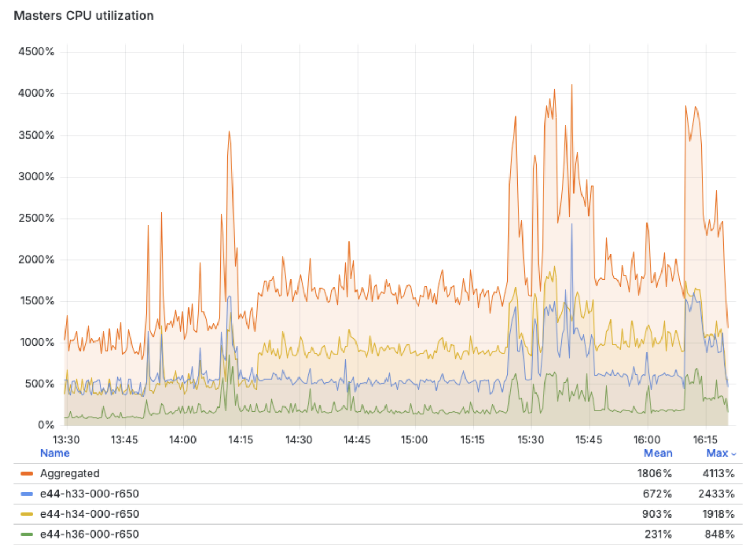Click the 14:00 label on the time axis
Viewport: 756px width, 553px height.
click(x=183, y=440)
